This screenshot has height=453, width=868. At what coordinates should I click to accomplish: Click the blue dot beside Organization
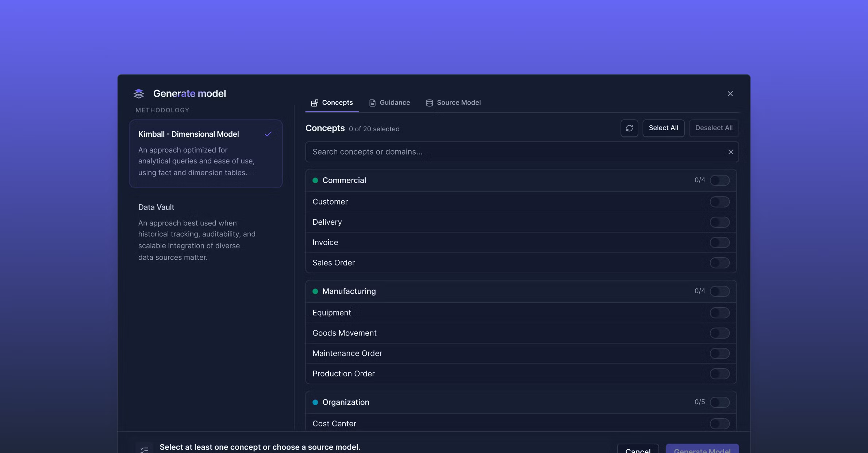315,402
